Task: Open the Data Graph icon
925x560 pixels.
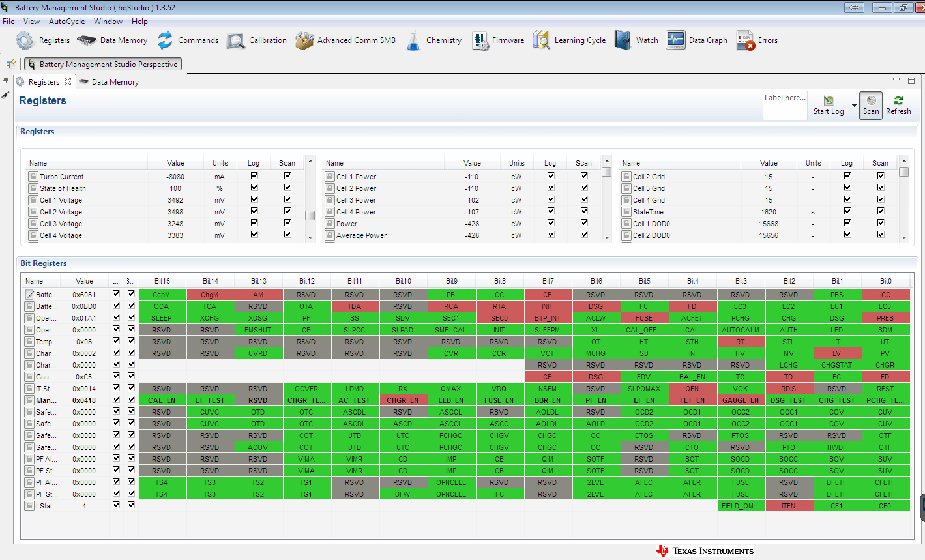Action: [x=675, y=40]
